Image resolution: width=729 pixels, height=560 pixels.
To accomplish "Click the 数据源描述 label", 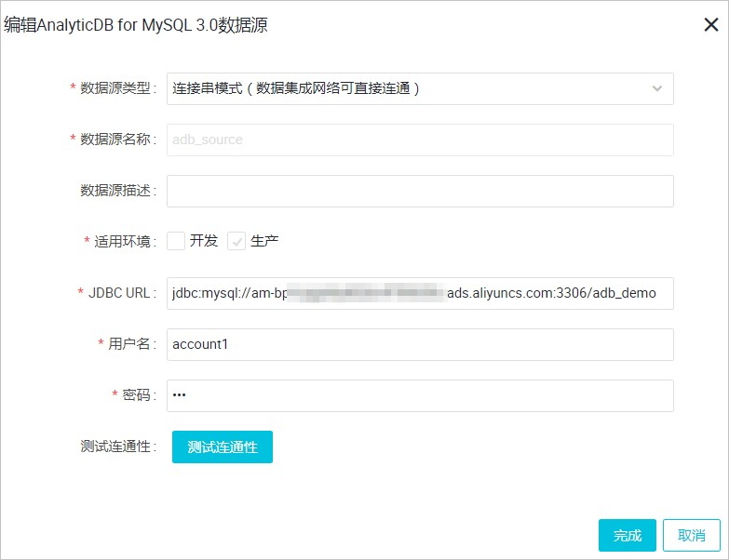I will click(115, 191).
